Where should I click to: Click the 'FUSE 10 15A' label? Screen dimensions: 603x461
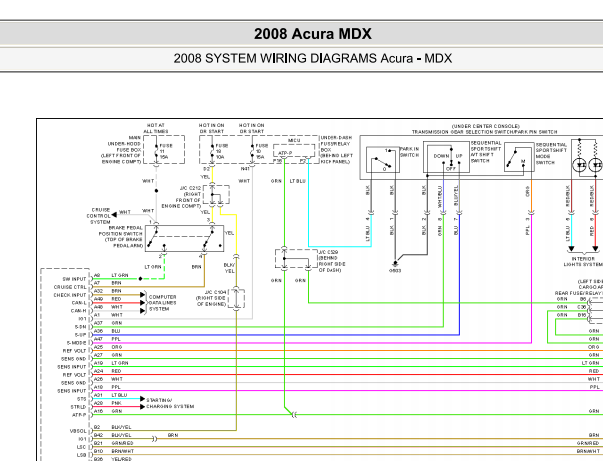pyautogui.click(x=262, y=151)
